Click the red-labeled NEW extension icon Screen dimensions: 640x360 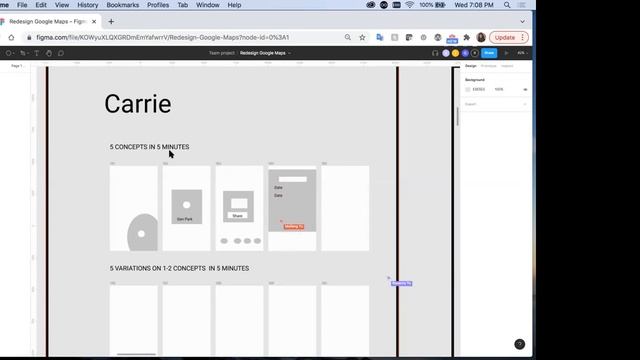coord(452,38)
